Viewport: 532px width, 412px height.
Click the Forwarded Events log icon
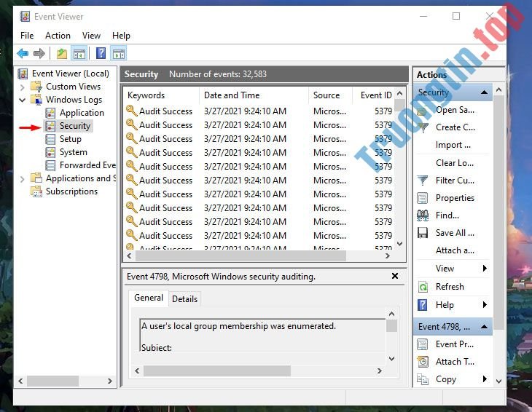pos(50,165)
